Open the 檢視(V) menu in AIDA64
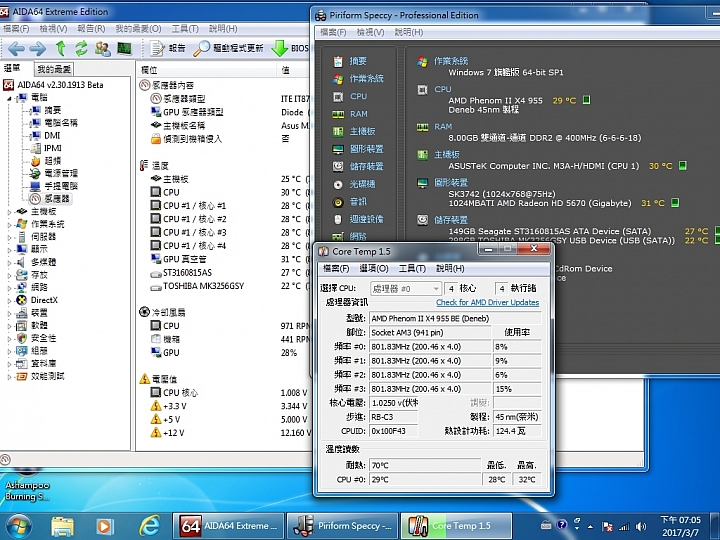 click(x=53, y=29)
